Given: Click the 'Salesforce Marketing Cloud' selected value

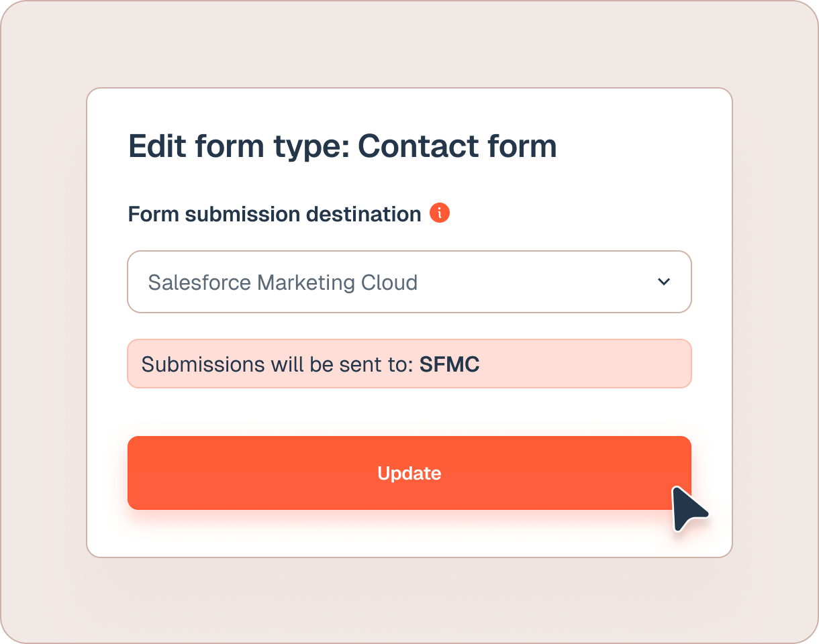Looking at the screenshot, I should (x=283, y=282).
